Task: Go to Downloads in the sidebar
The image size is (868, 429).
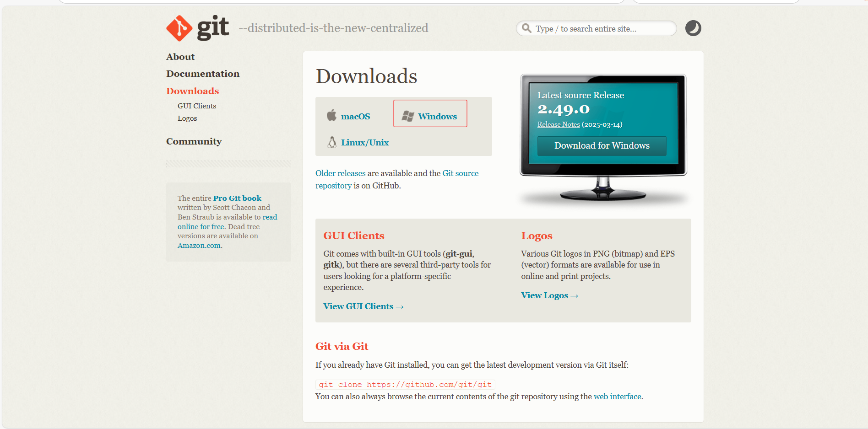Action: point(193,91)
